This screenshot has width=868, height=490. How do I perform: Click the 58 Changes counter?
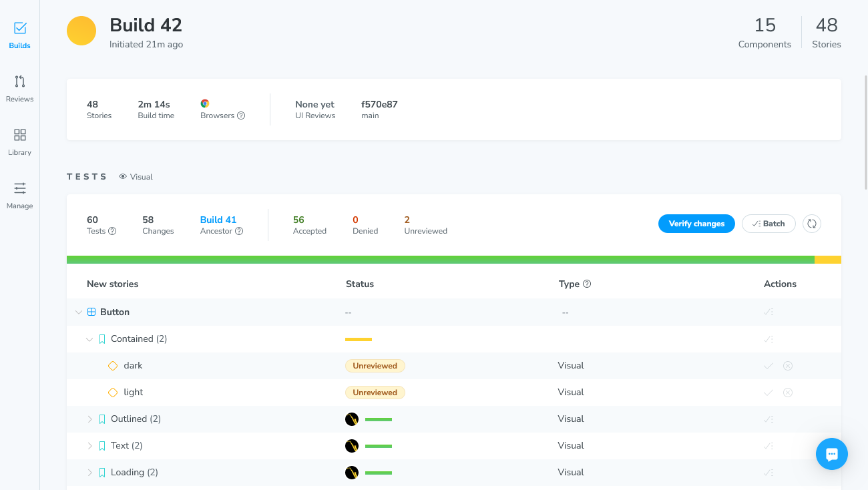158,225
